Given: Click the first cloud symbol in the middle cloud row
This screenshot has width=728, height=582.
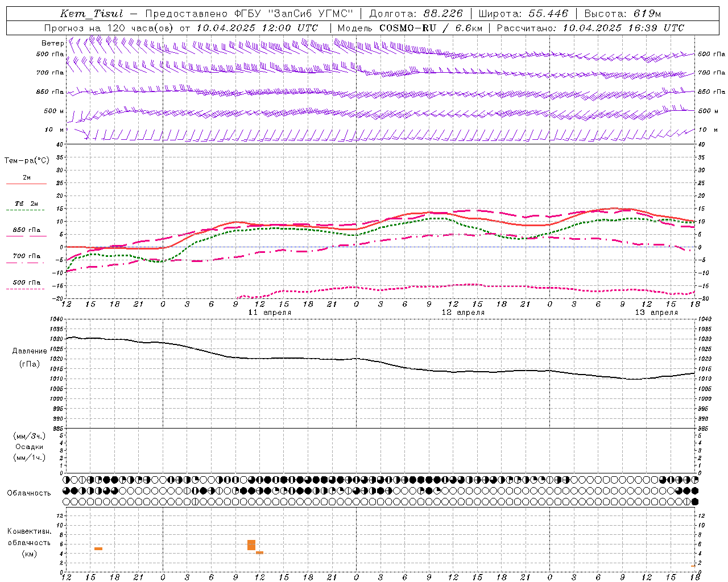Looking at the screenshot, I should pyautogui.click(x=67, y=491).
